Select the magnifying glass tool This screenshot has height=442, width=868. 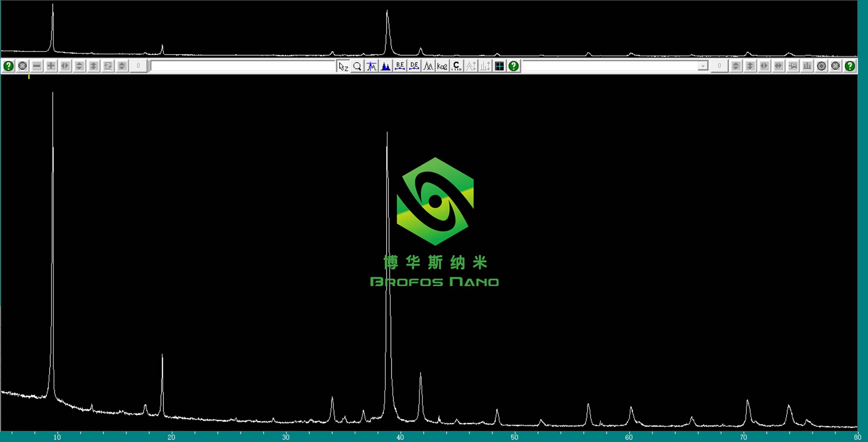click(x=357, y=66)
